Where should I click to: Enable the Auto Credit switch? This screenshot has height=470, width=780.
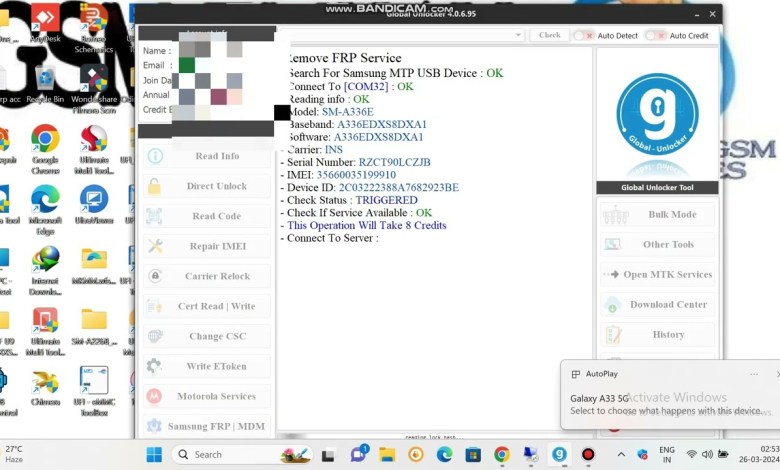coord(653,35)
